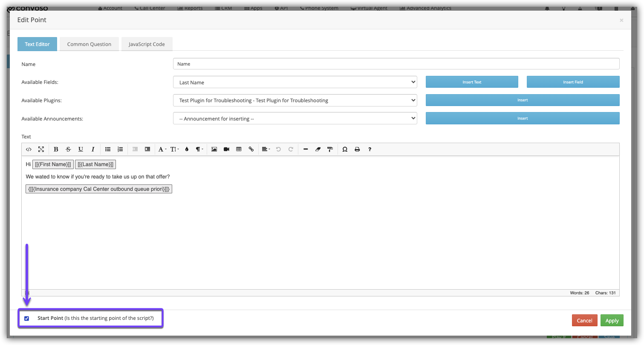
Task: Open the JavaScript Code tab
Action: [147, 44]
